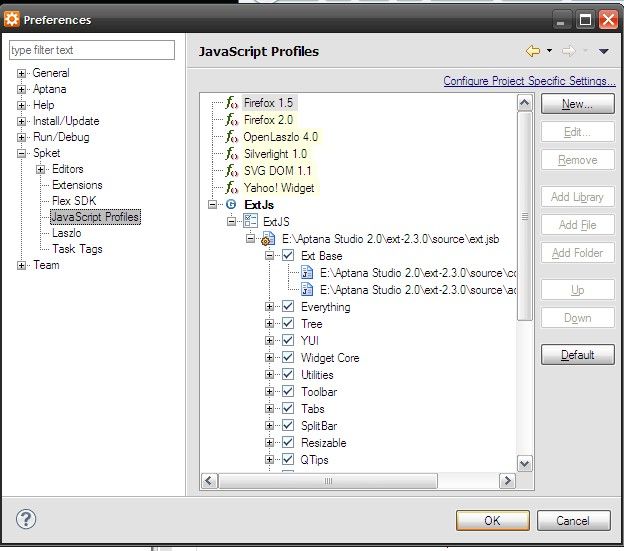Toggle the Ext Base checkbox
Screen dimensions: 624x551
288,255
